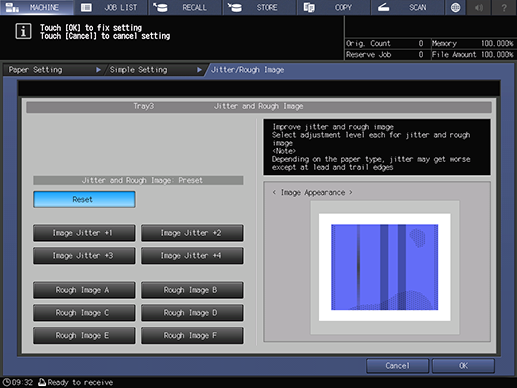Click the speaker sound icon
The width and height of the screenshot is (517, 388).
coord(479,7)
